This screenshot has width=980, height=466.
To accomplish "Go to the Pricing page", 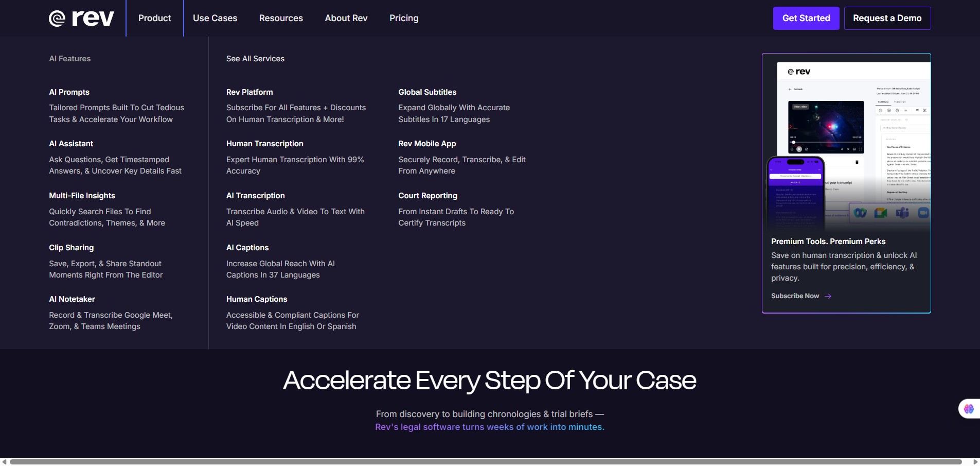I will [x=404, y=18].
